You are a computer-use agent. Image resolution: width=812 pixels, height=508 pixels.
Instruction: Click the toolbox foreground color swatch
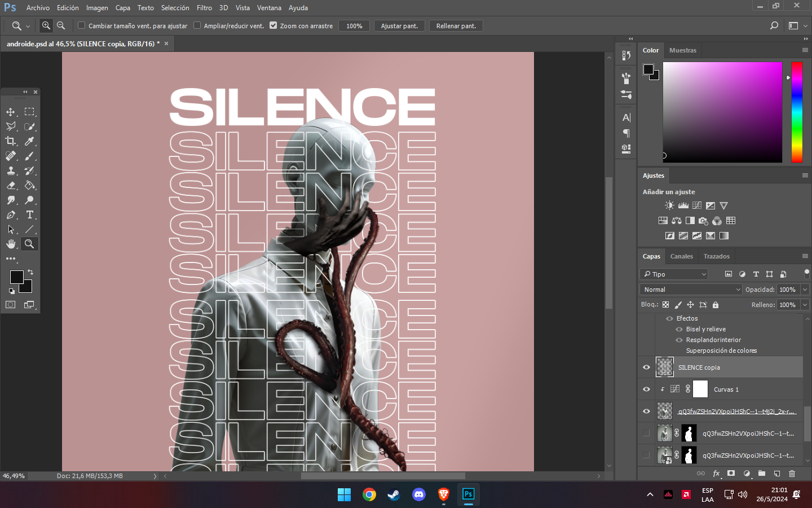(x=16, y=277)
